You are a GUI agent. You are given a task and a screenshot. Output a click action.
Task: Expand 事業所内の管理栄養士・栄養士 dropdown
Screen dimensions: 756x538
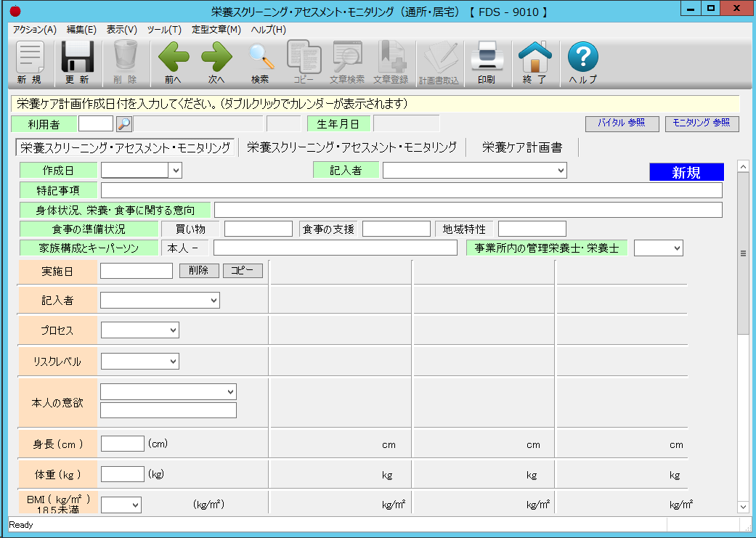pos(677,248)
